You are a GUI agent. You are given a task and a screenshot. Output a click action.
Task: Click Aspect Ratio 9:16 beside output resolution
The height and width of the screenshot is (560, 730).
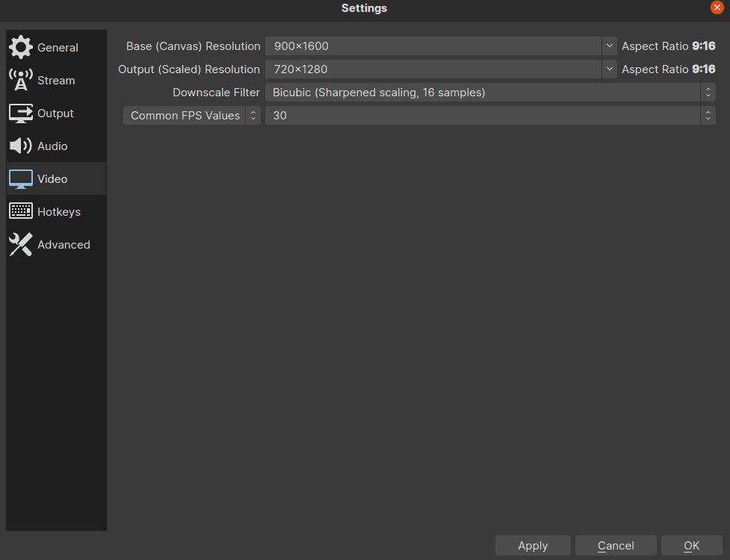click(x=668, y=69)
